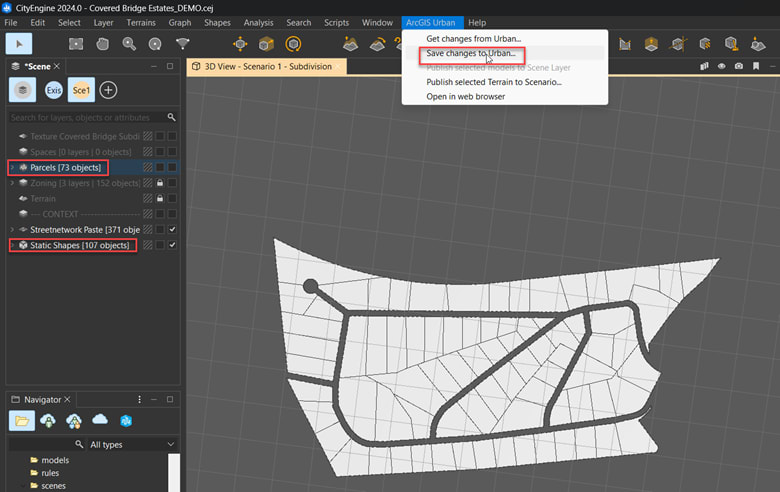This screenshot has width=780, height=492.
Task: Select the rotate cube tool
Action: pos(293,44)
